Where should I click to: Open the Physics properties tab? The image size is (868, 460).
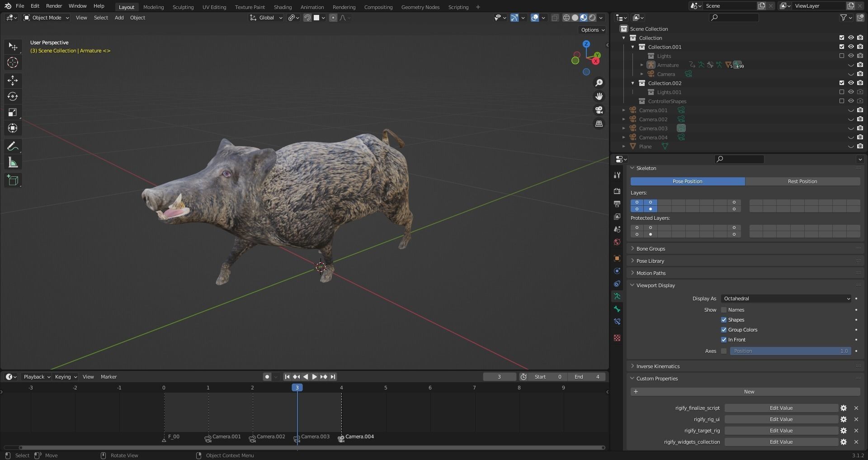617,271
